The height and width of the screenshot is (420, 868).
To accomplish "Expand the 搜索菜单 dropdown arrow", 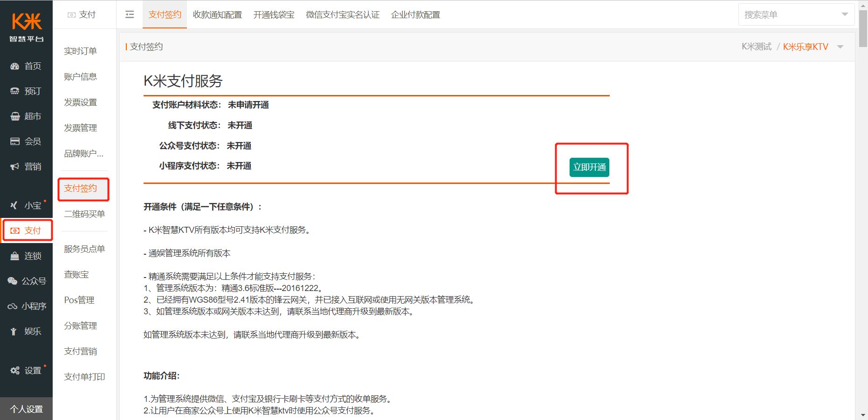I will pos(845,14).
